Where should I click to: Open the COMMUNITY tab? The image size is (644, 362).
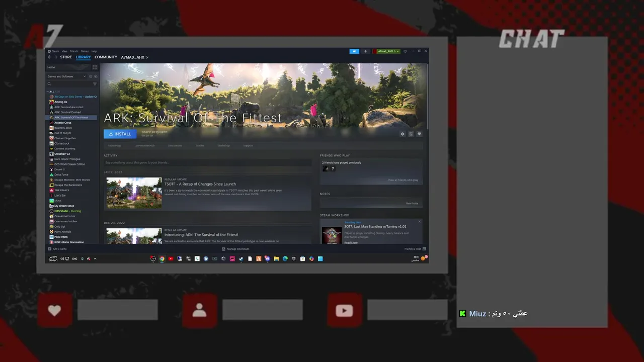point(106,57)
